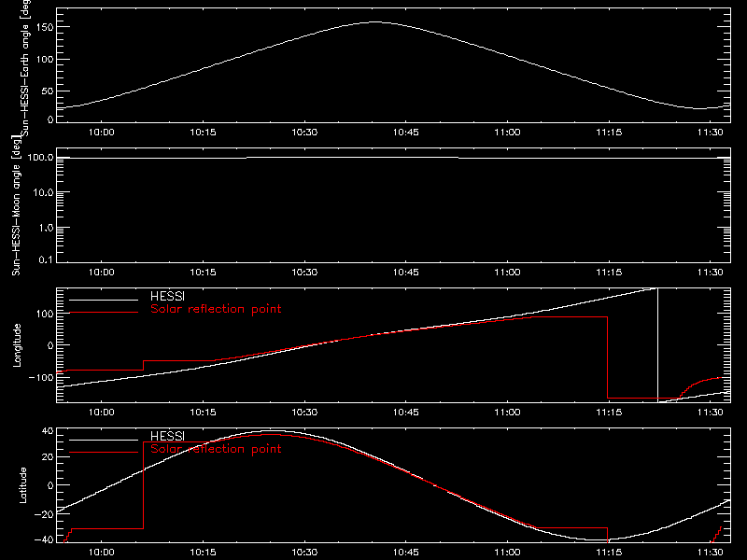The width and height of the screenshot is (747, 560).
Task: Click the Longitude y-axis title
Action: coord(17,345)
